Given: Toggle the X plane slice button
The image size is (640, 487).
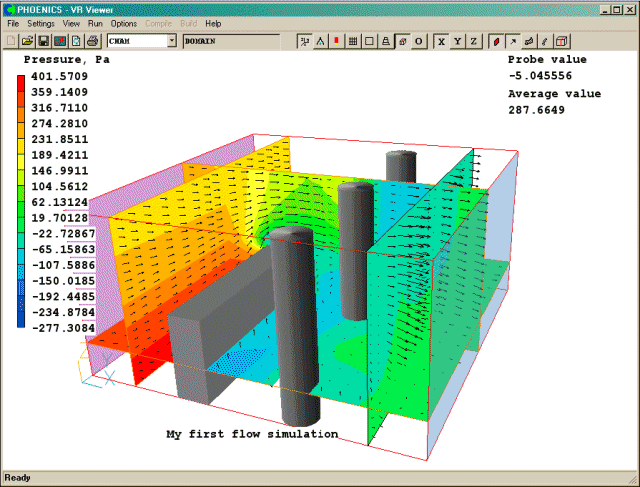Looking at the screenshot, I should tap(440, 41).
